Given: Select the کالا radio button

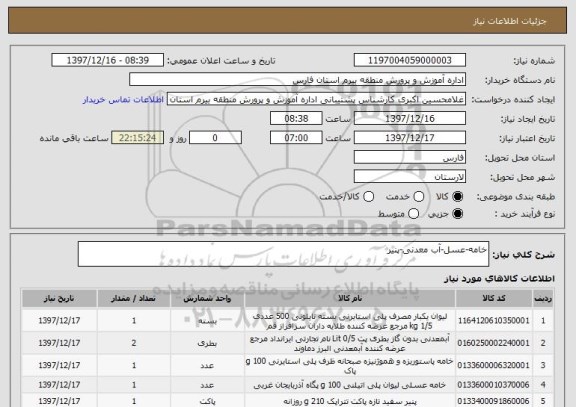Looking at the screenshot, I should (457, 197).
